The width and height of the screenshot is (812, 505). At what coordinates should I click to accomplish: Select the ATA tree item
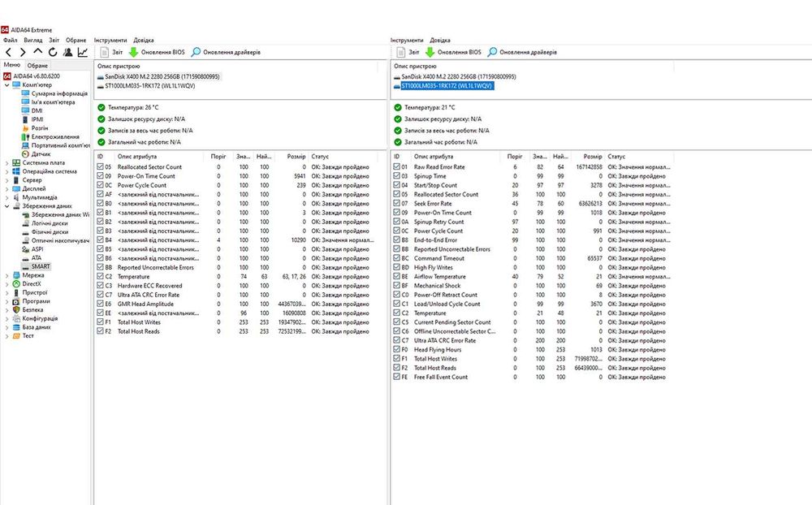click(37, 257)
